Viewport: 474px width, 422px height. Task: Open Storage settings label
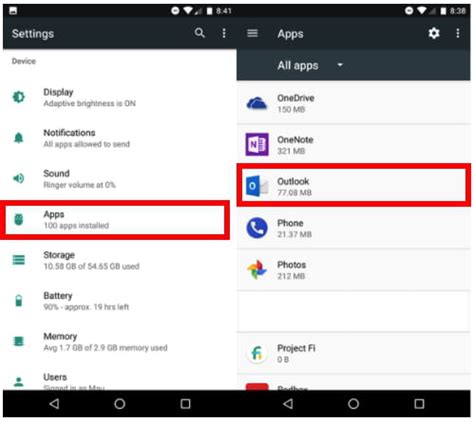pos(59,255)
